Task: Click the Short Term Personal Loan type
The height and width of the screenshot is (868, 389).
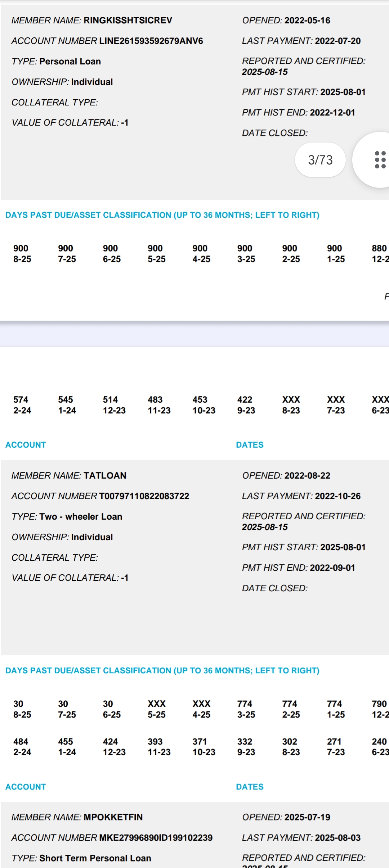Action: coord(95,858)
